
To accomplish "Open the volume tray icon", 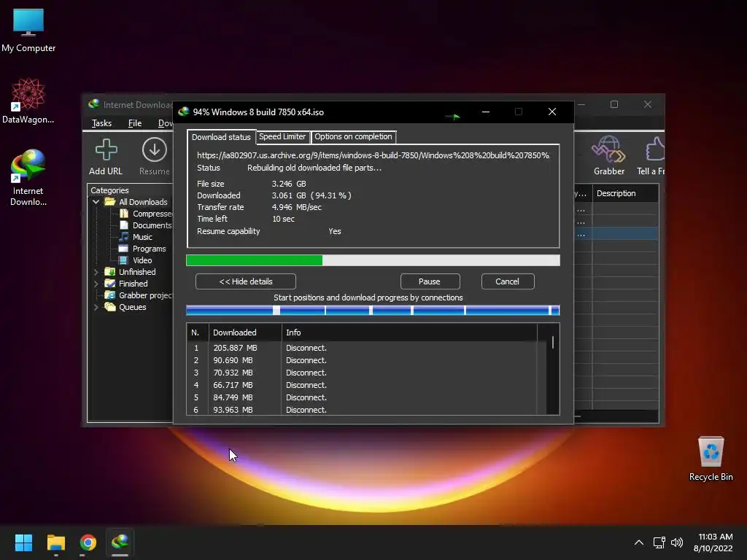I will coord(676,542).
